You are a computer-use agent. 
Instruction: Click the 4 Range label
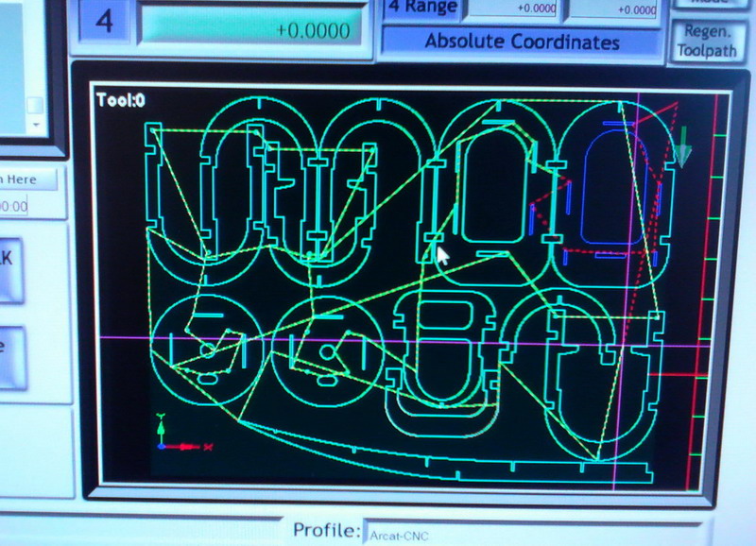(x=423, y=9)
